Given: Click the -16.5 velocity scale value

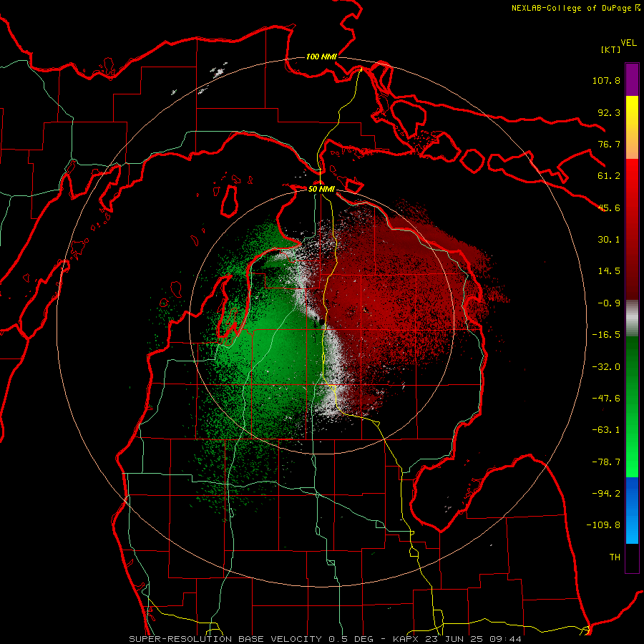Looking at the screenshot, I should 606,335.
